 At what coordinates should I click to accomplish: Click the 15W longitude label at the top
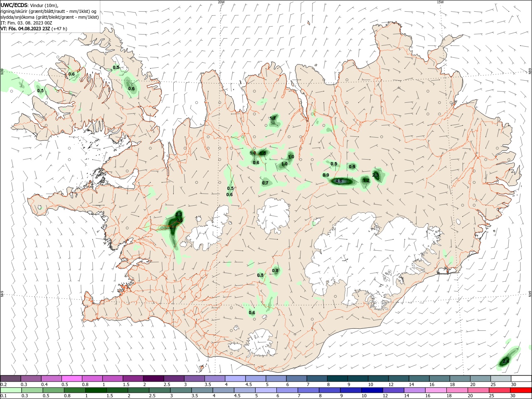pyautogui.click(x=440, y=2)
